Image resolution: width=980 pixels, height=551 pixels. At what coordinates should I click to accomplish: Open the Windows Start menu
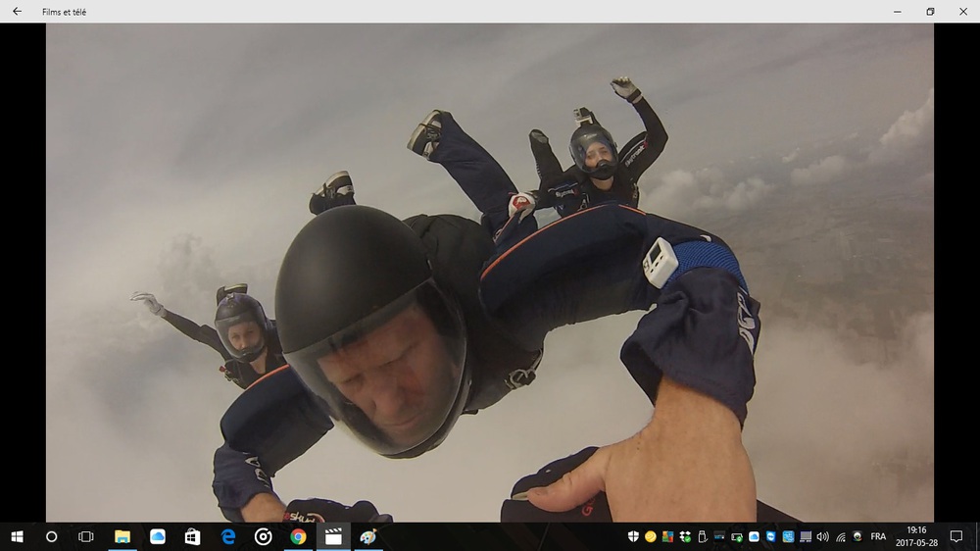[17, 536]
